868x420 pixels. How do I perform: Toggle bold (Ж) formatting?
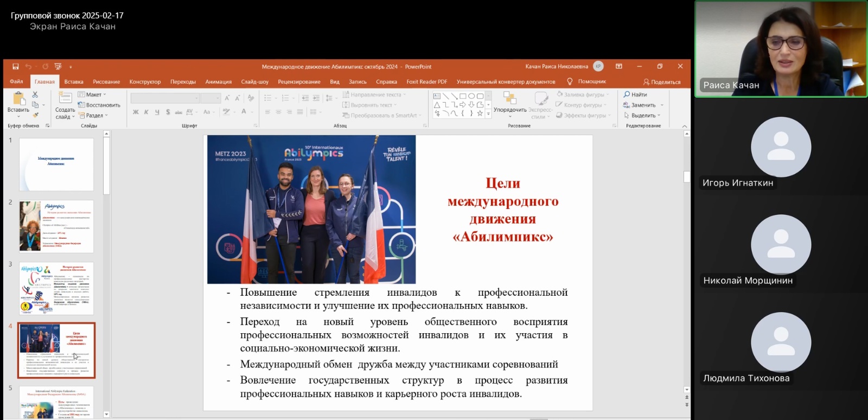click(x=136, y=112)
